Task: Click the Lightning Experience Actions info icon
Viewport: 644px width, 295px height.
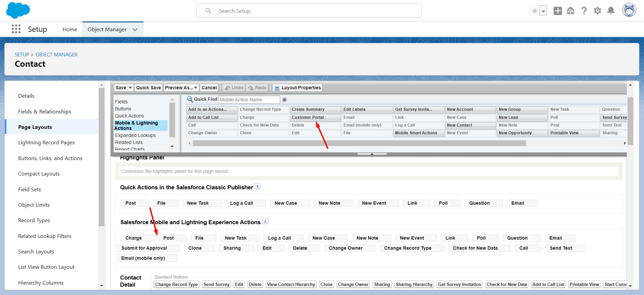Action: pyautogui.click(x=265, y=221)
